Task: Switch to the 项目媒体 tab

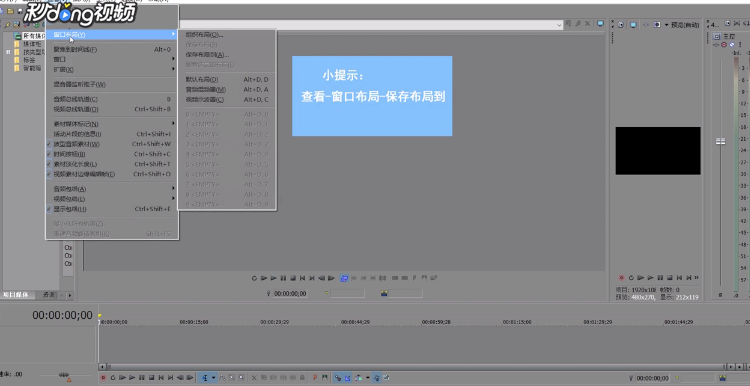Action: (16, 295)
